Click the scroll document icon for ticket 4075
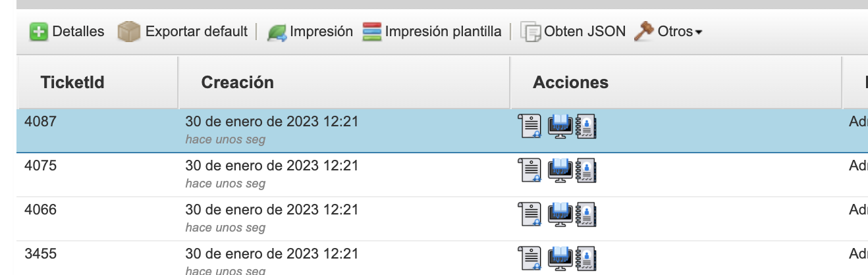Image resolution: width=868 pixels, height=275 pixels. tap(530, 170)
